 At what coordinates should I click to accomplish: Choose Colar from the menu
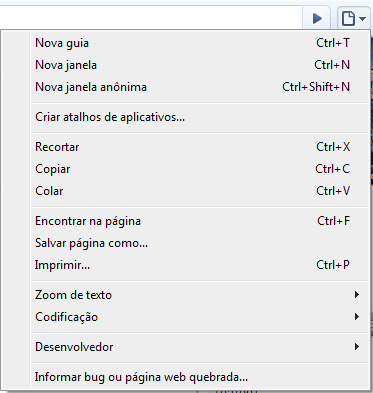(x=200, y=191)
